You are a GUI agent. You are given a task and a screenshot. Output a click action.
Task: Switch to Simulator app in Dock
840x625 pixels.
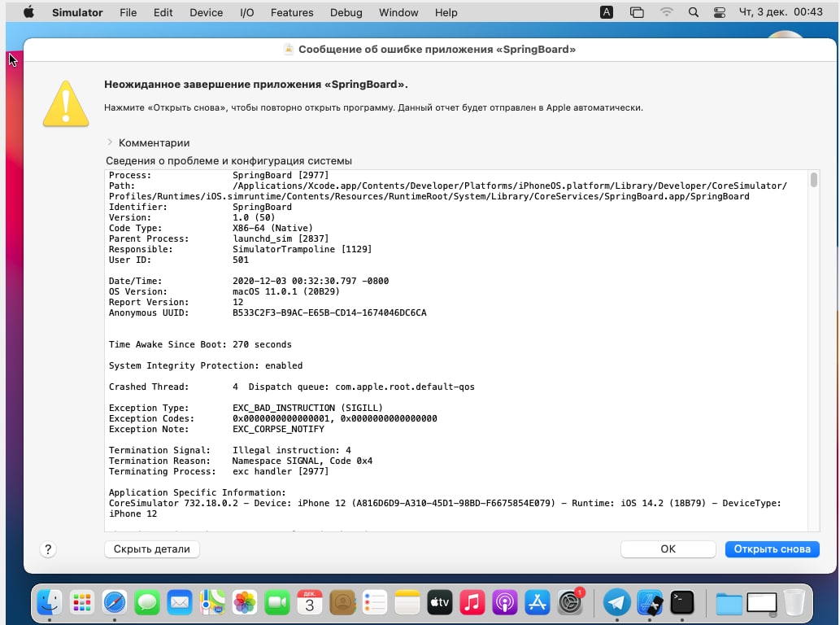(x=649, y=602)
